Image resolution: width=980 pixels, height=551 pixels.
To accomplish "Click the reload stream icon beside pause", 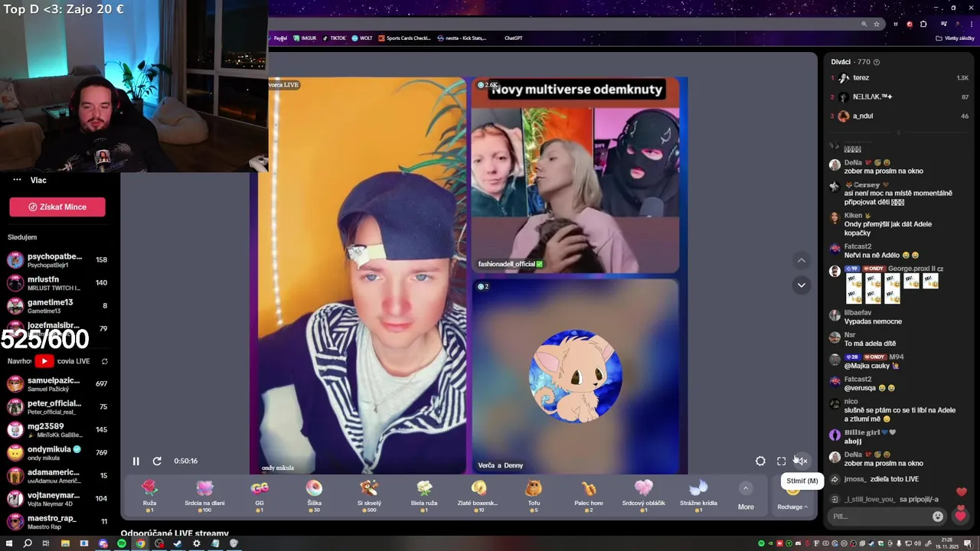I will click(157, 461).
